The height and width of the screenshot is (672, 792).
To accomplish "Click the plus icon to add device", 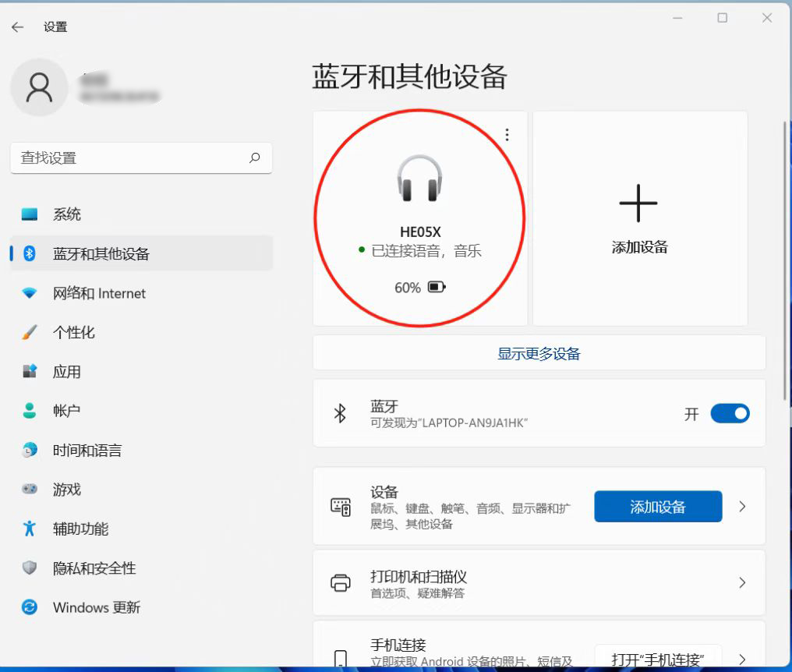I will [638, 203].
